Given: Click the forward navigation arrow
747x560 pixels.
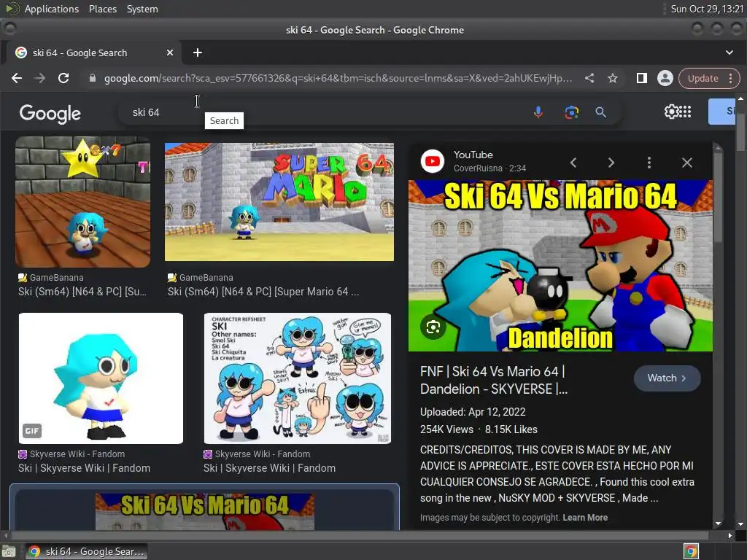Looking at the screenshot, I should click(40, 78).
